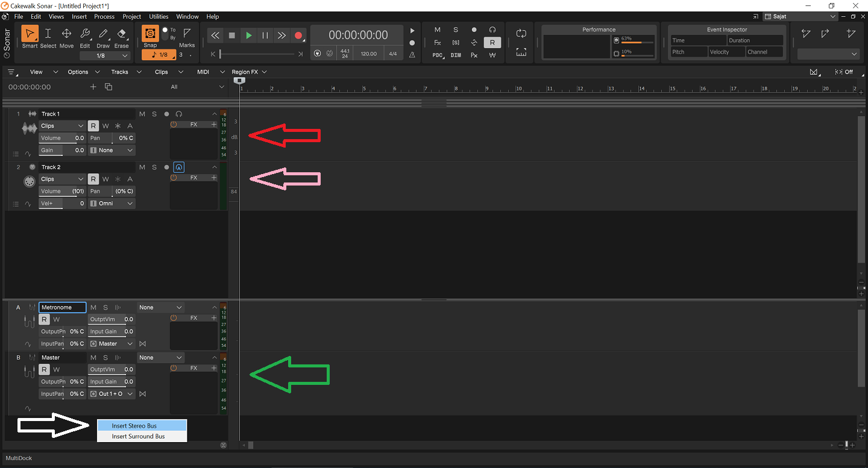
Task: Click the Stop transport button
Action: coord(232,36)
